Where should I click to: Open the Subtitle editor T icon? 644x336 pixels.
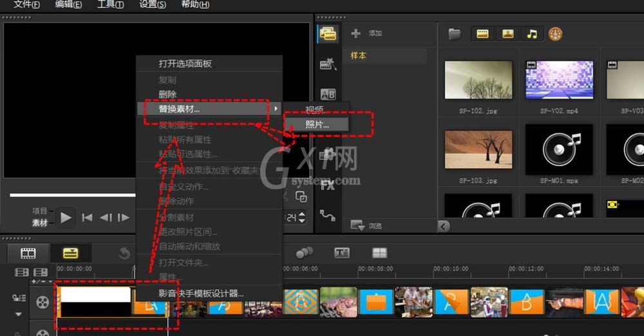pos(342,252)
